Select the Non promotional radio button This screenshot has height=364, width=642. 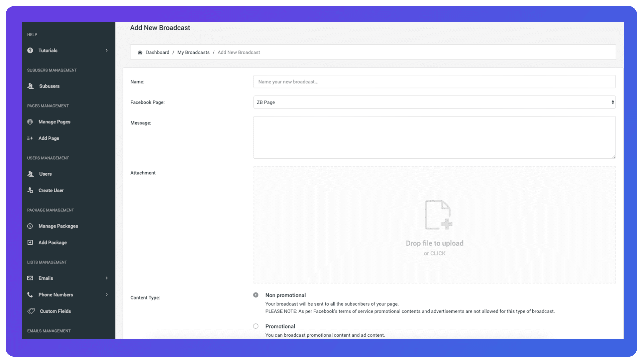point(256,295)
